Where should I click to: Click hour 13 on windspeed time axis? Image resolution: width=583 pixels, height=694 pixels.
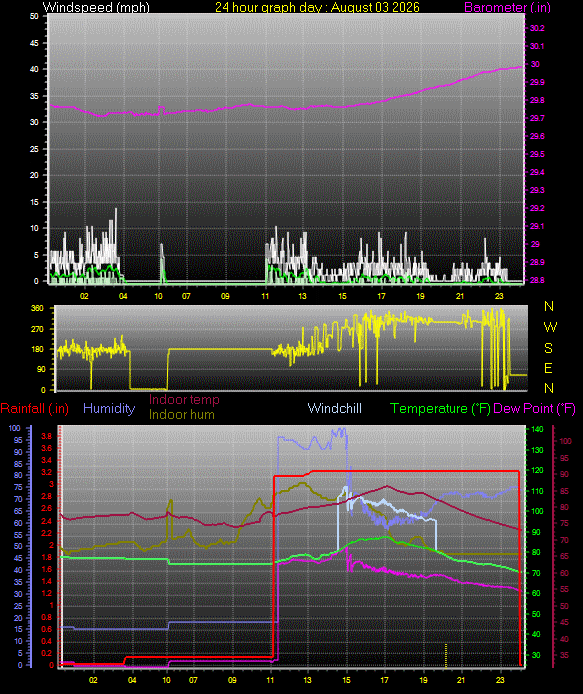point(302,296)
